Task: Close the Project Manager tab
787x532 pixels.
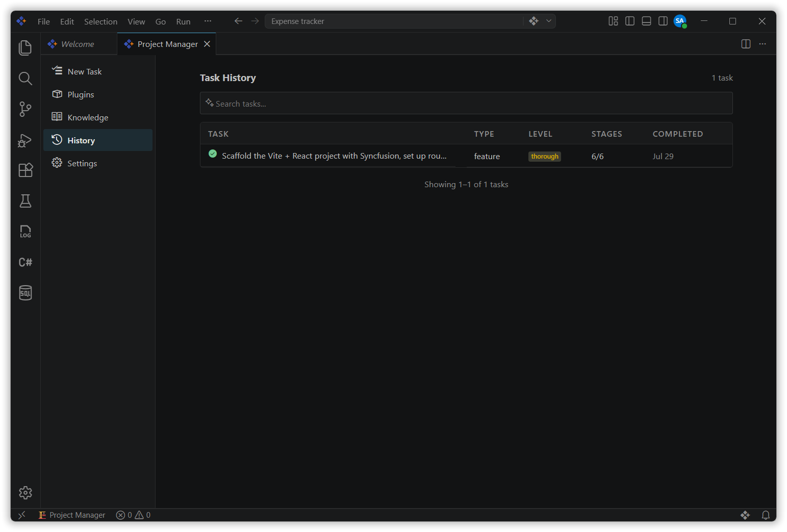Action: pyautogui.click(x=207, y=44)
